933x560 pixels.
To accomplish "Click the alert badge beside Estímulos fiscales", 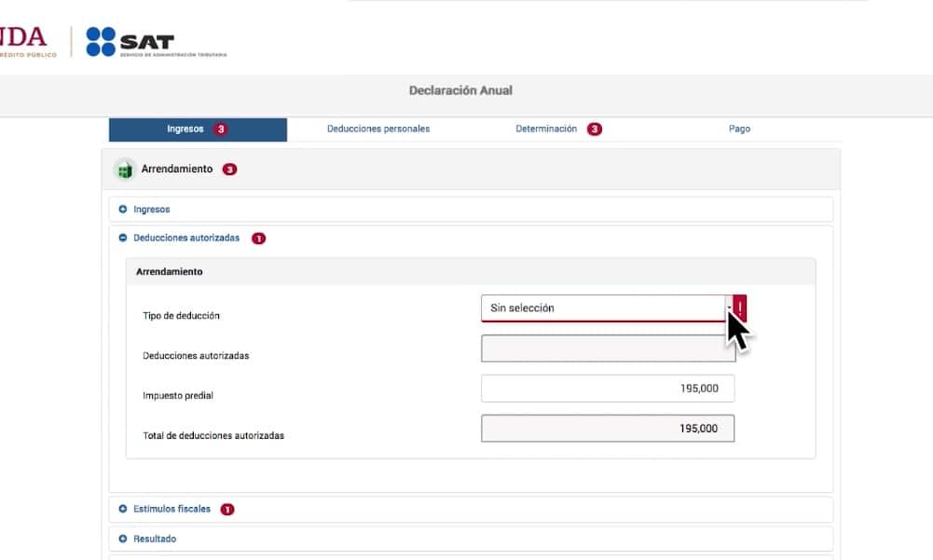I will pos(227,510).
